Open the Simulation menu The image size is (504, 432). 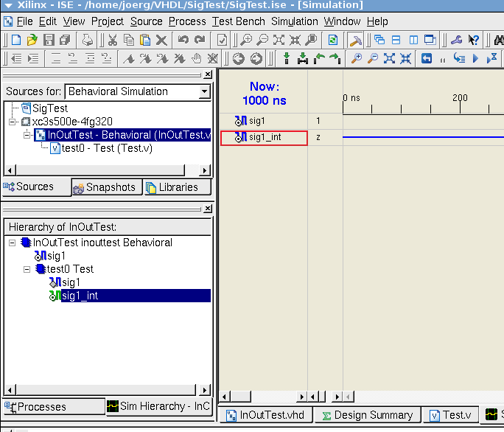[295, 21]
